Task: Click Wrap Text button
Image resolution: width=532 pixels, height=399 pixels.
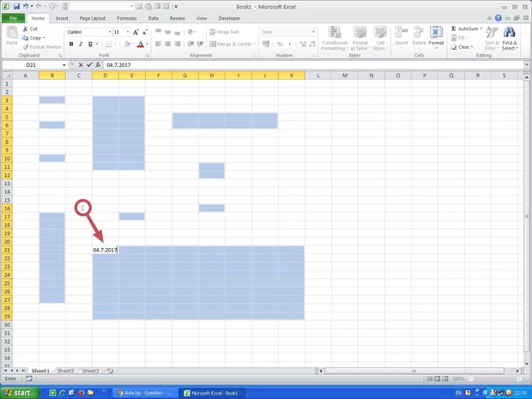Action: click(x=224, y=32)
